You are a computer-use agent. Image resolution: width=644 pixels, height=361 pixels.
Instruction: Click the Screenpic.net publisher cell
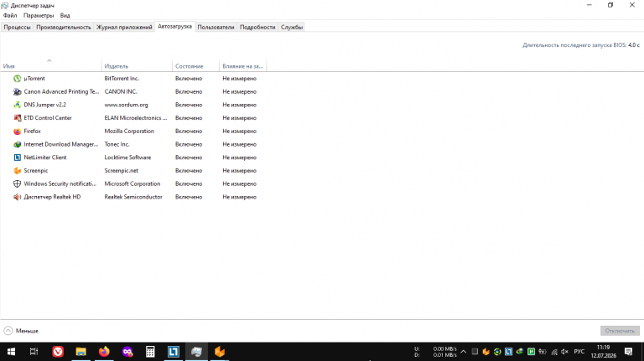click(x=121, y=170)
